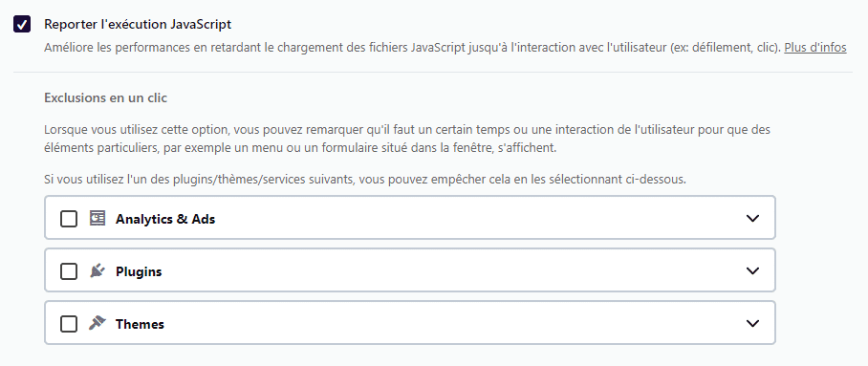This screenshot has height=366, width=868.
Task: Click the Analytics & Ads title text
Action: [x=165, y=219]
